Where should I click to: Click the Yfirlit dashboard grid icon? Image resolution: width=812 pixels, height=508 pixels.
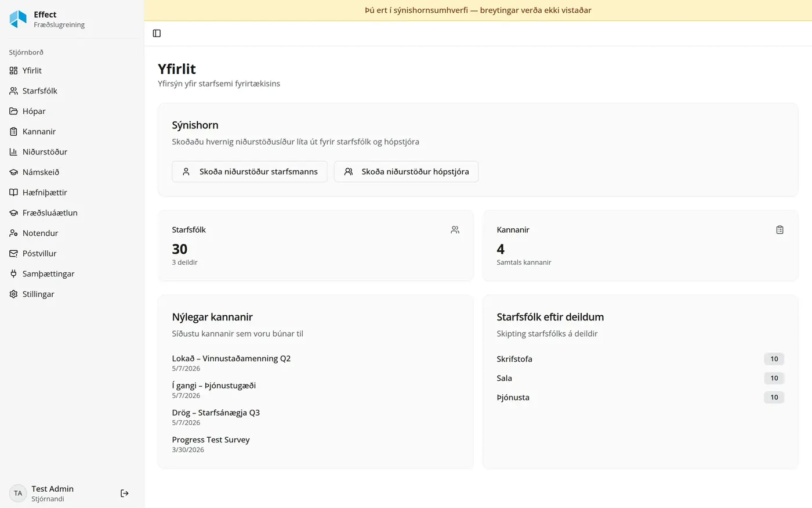pyautogui.click(x=13, y=70)
